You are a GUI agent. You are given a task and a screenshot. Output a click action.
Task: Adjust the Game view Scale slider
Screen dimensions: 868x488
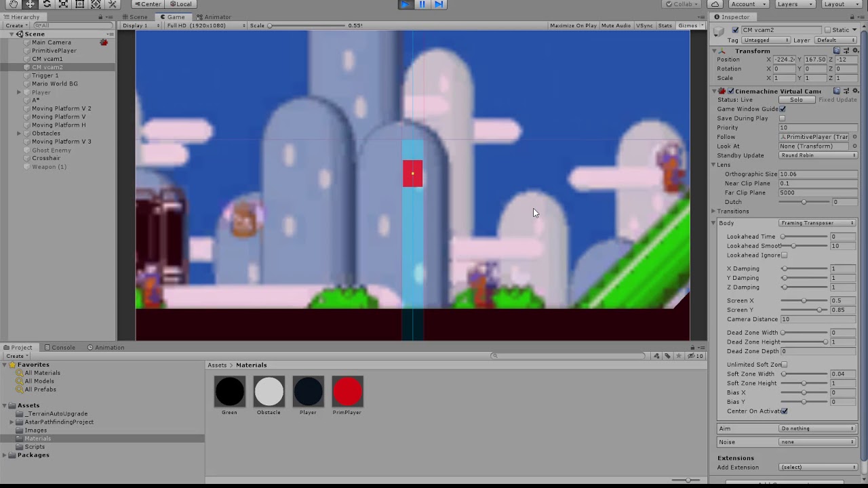point(307,26)
